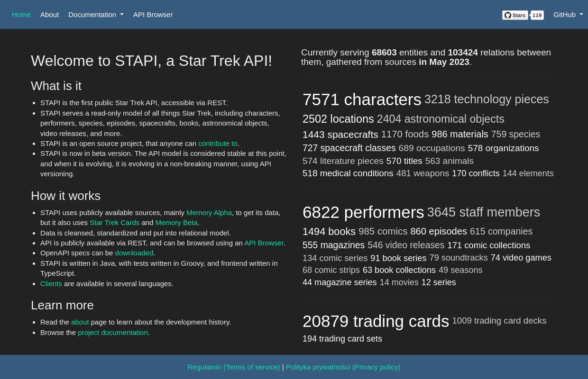The width and height of the screenshot is (588, 379).
Task: Select '546 video releases' text
Action: click(x=406, y=245)
